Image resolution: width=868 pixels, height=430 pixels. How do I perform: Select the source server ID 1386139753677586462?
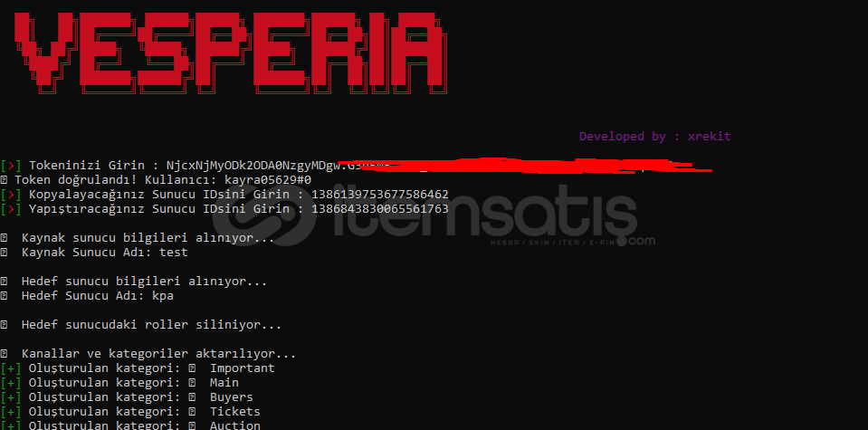[380, 195]
